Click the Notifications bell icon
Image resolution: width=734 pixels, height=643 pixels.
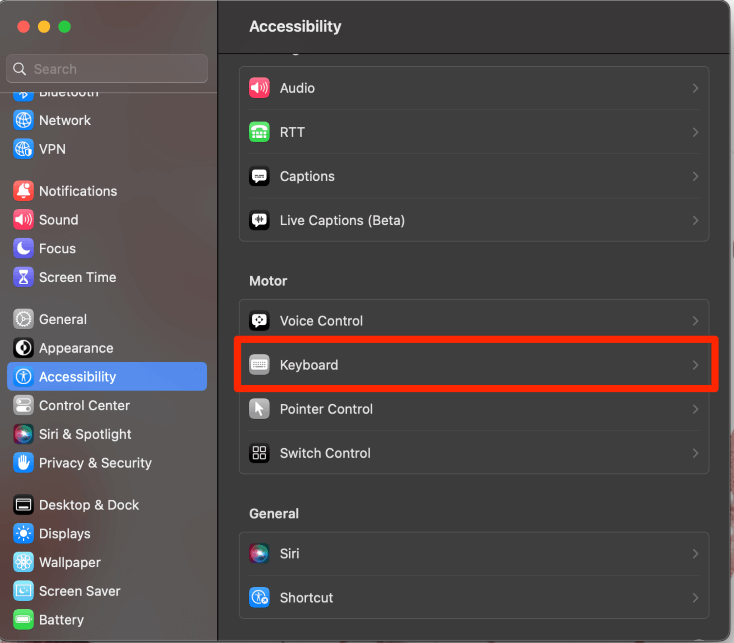coord(23,191)
